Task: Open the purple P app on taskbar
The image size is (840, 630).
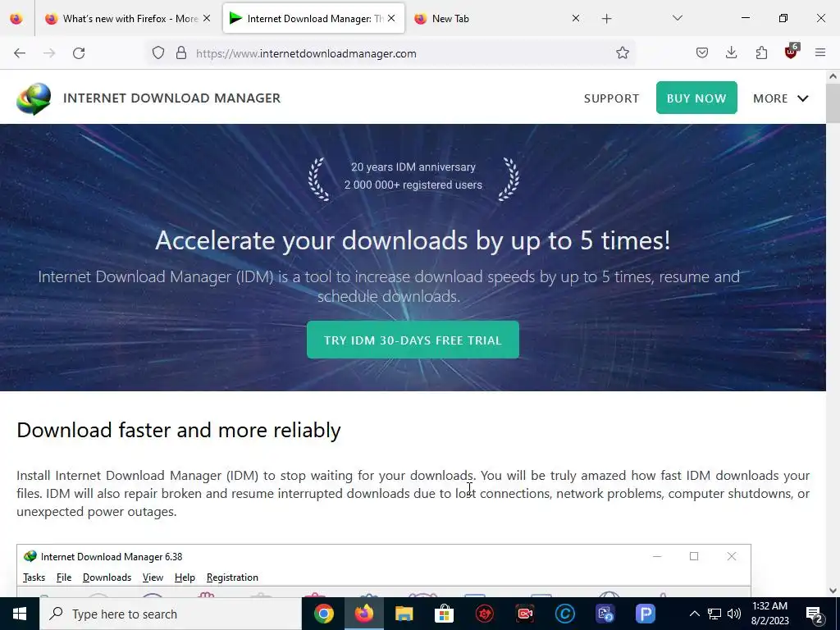Action: pos(646,614)
